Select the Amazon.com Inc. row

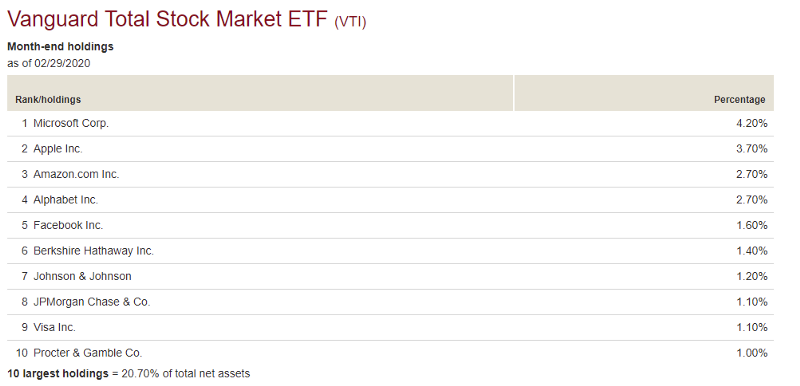tap(390, 174)
